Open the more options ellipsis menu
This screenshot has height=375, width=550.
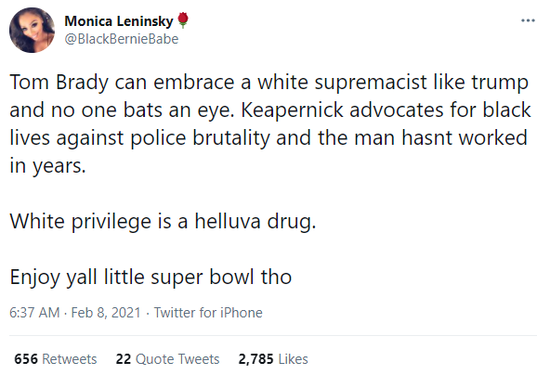(528, 21)
